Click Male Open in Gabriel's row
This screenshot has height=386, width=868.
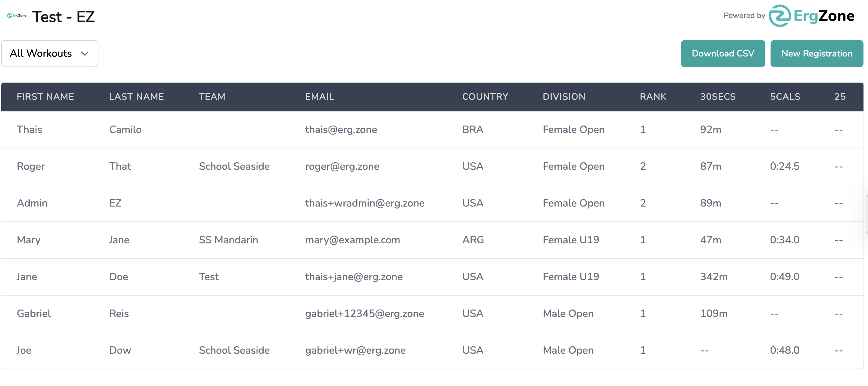click(x=568, y=313)
